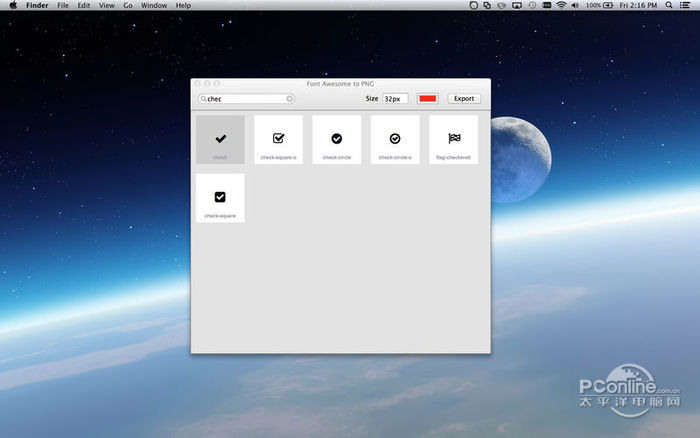
Task: Open the red color picker swatch
Action: pyautogui.click(x=428, y=99)
